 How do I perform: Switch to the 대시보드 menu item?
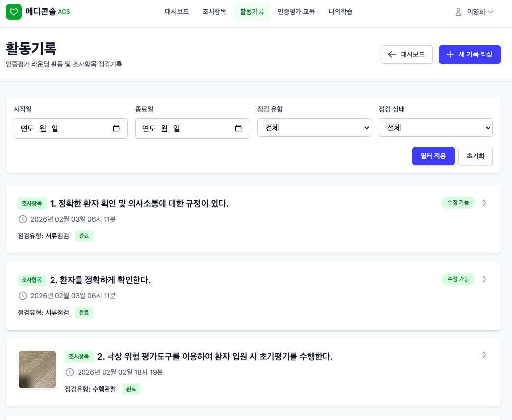pyautogui.click(x=177, y=12)
